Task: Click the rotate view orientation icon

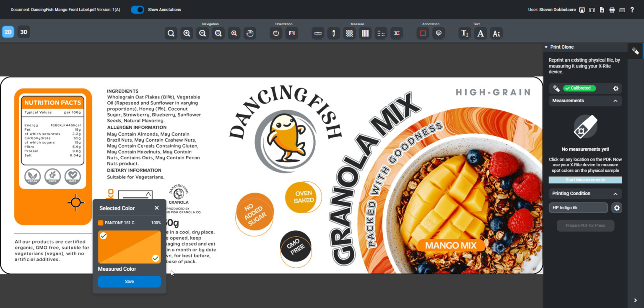Action: pyautogui.click(x=276, y=34)
